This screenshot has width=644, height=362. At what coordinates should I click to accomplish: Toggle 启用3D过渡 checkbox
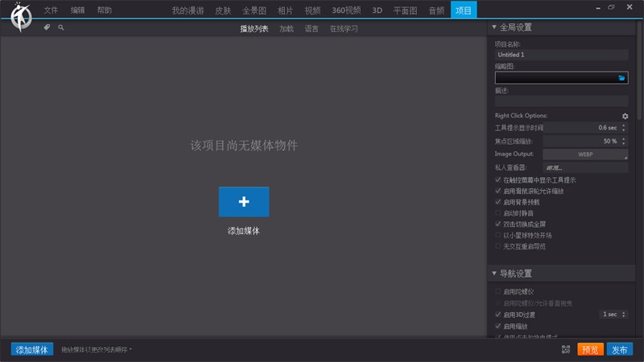[497, 315]
